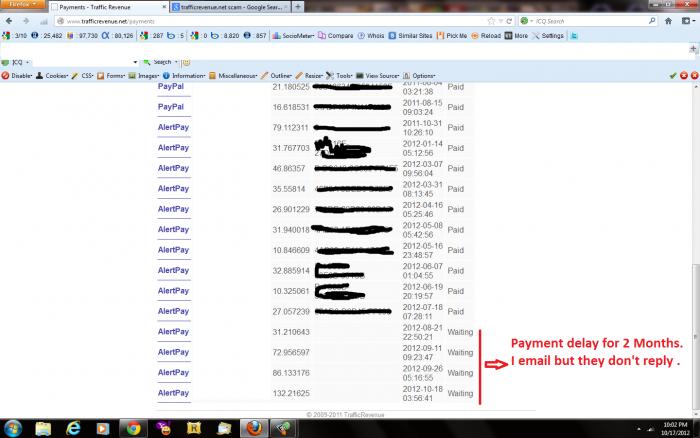Switch to Firefox in the taskbar
The height and width of the screenshot is (438, 700).
254,429
